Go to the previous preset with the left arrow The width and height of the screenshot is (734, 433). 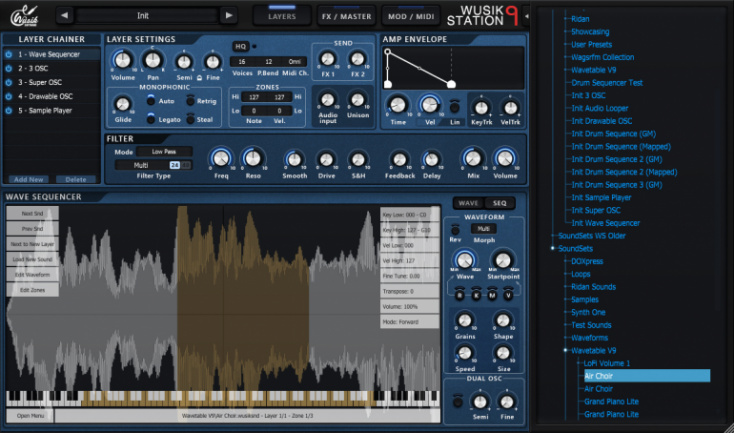(x=64, y=16)
